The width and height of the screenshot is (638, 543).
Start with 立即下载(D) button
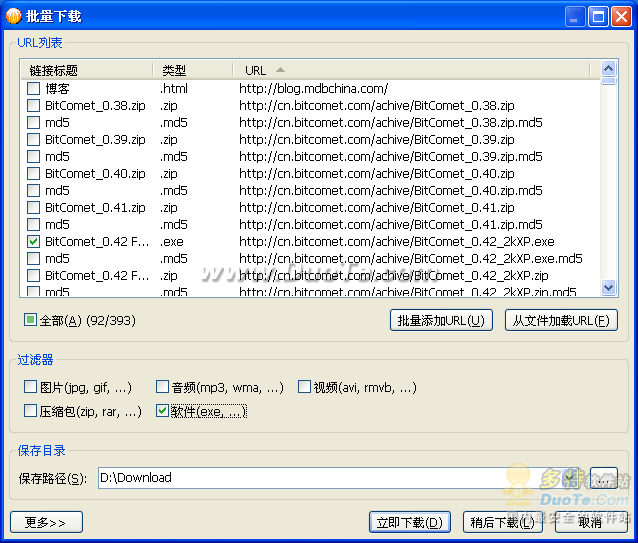(x=410, y=522)
